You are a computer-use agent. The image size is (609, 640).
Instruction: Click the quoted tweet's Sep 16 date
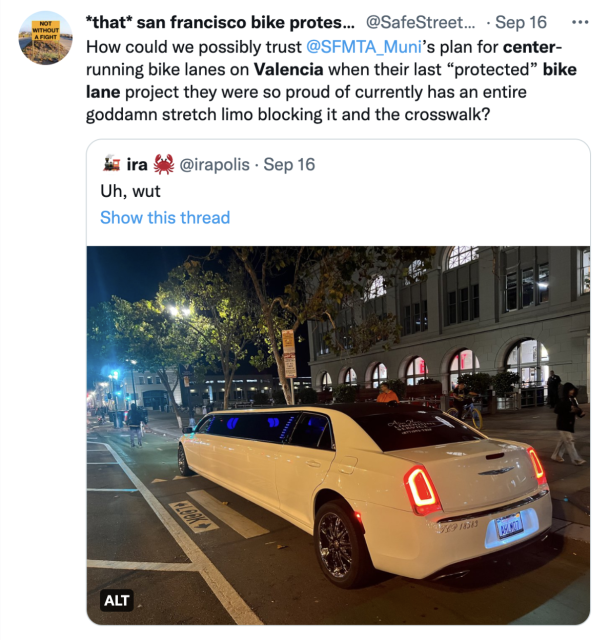[x=289, y=164]
